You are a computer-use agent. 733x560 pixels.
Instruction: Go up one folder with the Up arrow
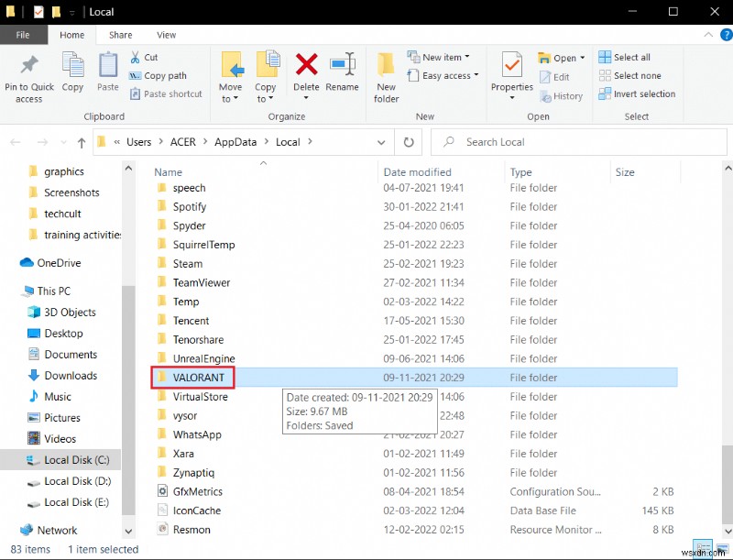[82, 143]
